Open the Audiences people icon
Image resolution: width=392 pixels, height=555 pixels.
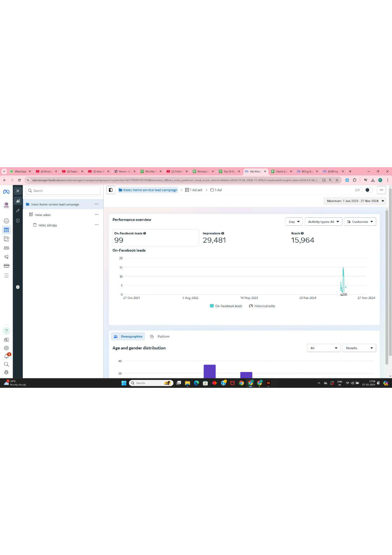coord(6,248)
